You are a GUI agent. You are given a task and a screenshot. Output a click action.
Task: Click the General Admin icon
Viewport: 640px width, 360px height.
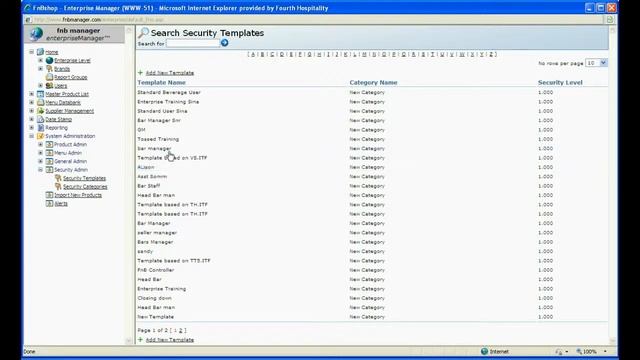49,161
